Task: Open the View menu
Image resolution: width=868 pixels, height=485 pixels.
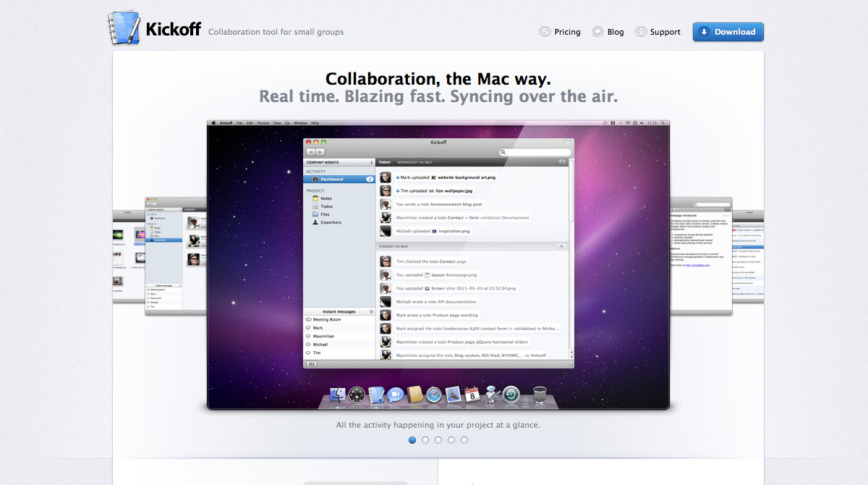Action: pyautogui.click(x=277, y=123)
